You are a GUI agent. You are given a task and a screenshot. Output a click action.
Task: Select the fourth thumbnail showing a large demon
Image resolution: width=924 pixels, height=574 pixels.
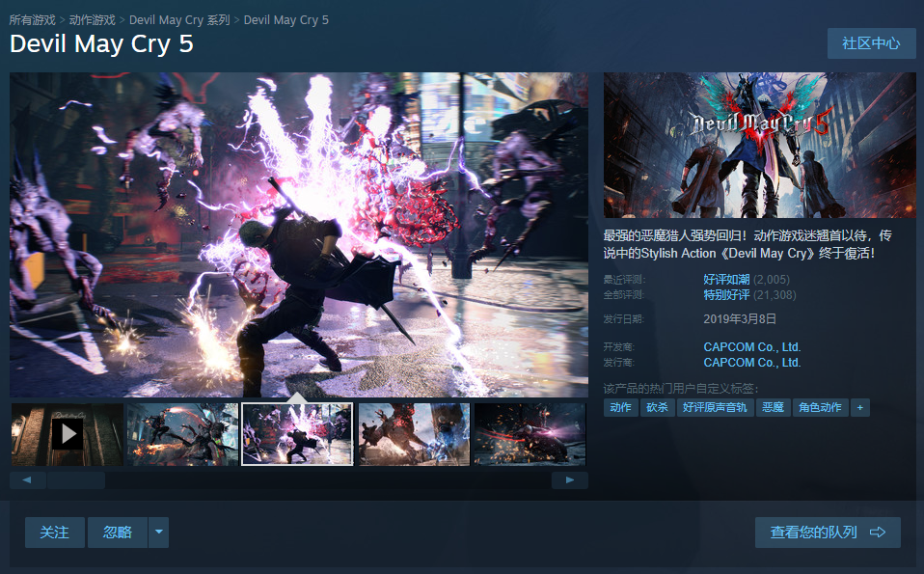(415, 434)
